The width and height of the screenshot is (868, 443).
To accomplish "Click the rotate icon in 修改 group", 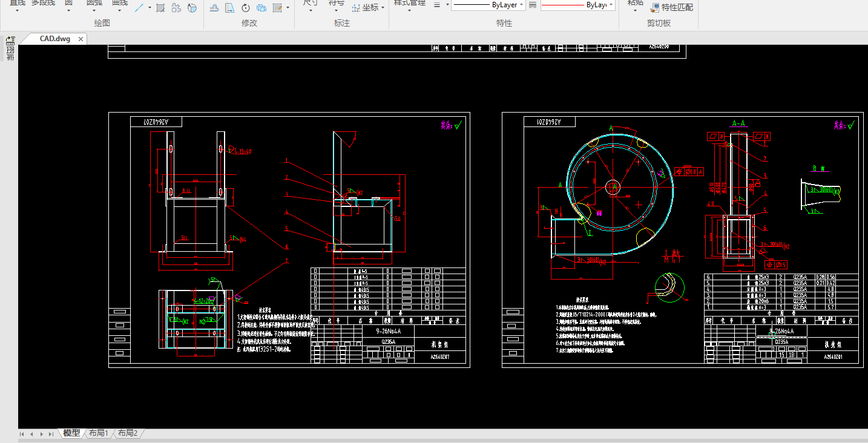I will click(x=246, y=8).
